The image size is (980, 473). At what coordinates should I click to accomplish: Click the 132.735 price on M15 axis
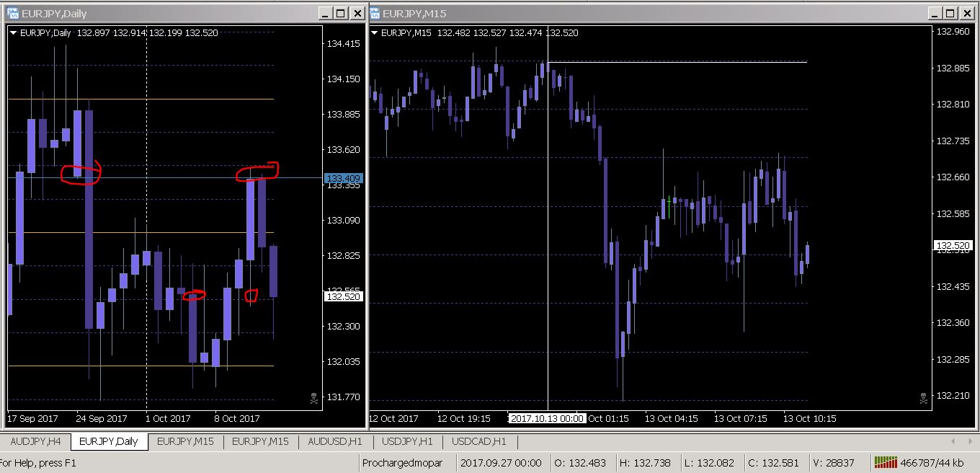pos(953,141)
